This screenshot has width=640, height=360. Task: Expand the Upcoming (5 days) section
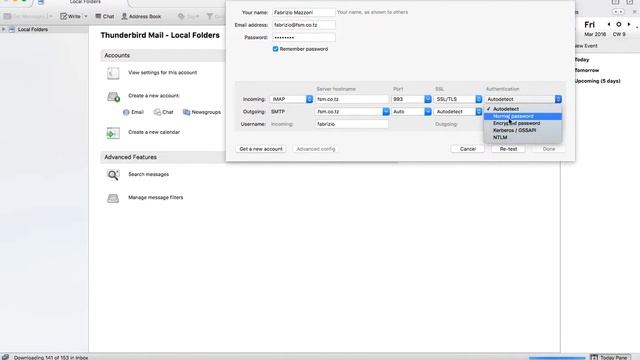[598, 81]
